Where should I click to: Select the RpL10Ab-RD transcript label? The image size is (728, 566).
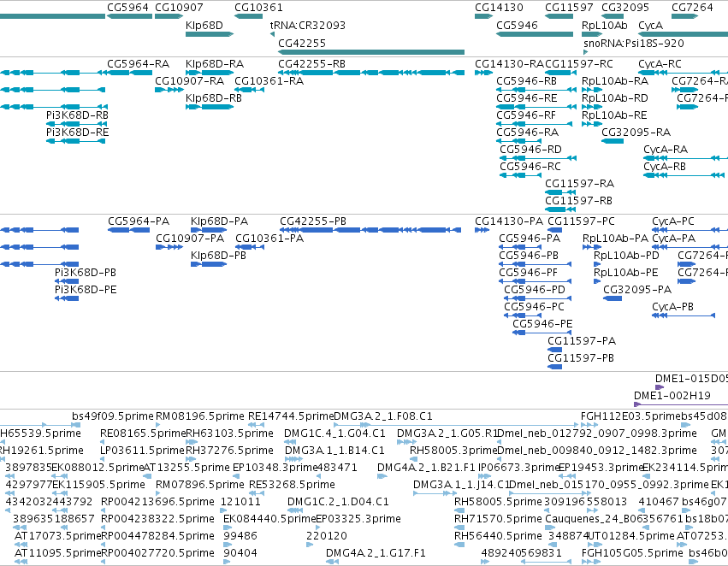pyautogui.click(x=615, y=97)
